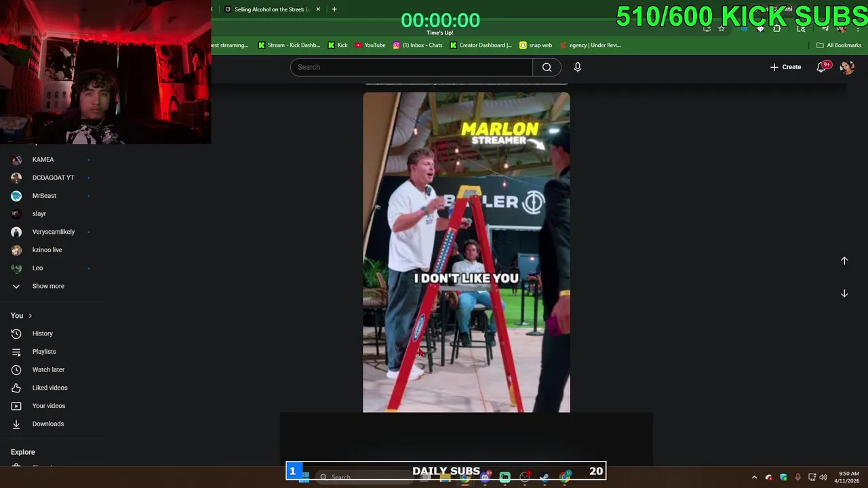
Task: Open the Kick bookmark
Action: (338, 45)
